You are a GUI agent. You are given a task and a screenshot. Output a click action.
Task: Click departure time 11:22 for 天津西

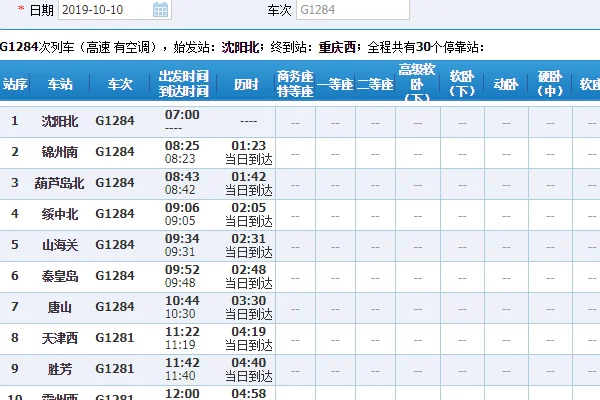click(x=182, y=331)
